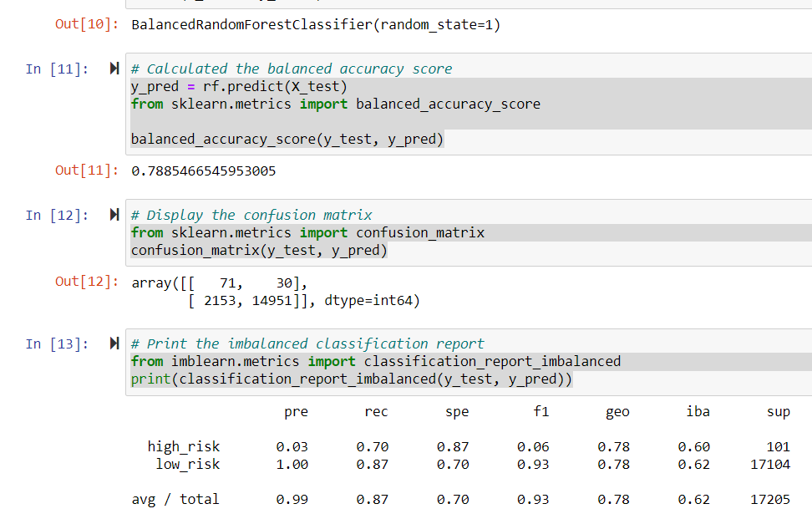Click the array row containing 71 and 30
Image resolution: width=812 pixels, height=519 pixels.
pyautogui.click(x=220, y=282)
